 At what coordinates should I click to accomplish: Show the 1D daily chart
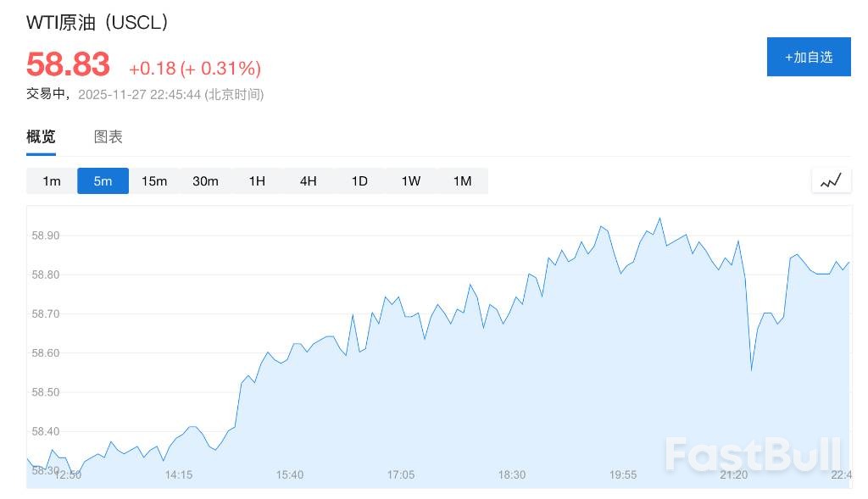tap(359, 180)
